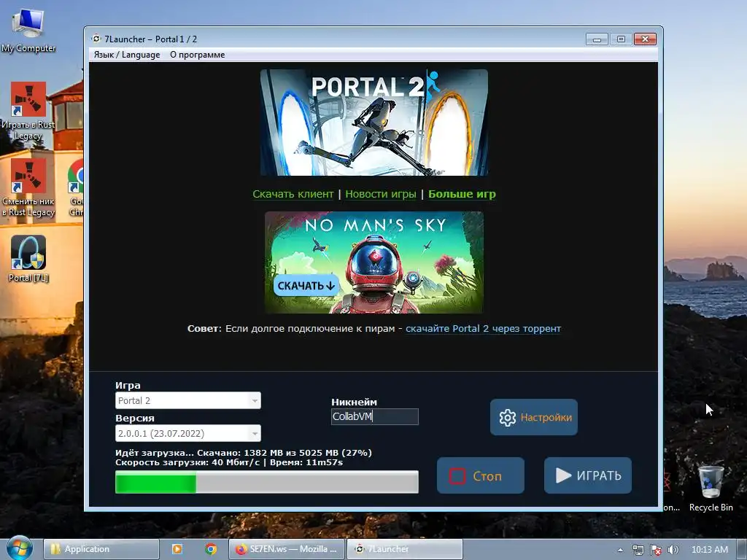Viewport: 747px width, 560px height.
Task: Open the network status tray icon
Action: click(638, 550)
